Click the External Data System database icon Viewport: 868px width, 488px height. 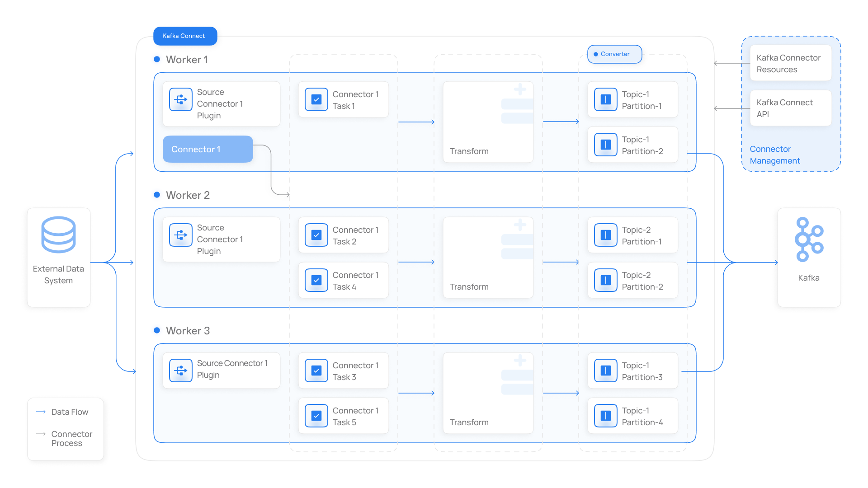pos(58,235)
